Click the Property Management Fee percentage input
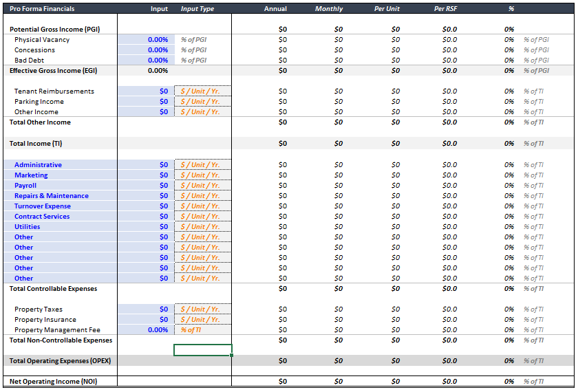This screenshot has width=578, height=392. click(146, 329)
